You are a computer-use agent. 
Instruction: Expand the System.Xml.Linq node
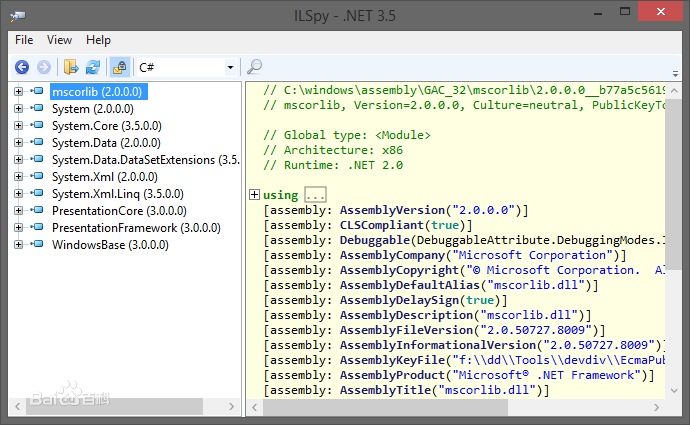pos(18,194)
